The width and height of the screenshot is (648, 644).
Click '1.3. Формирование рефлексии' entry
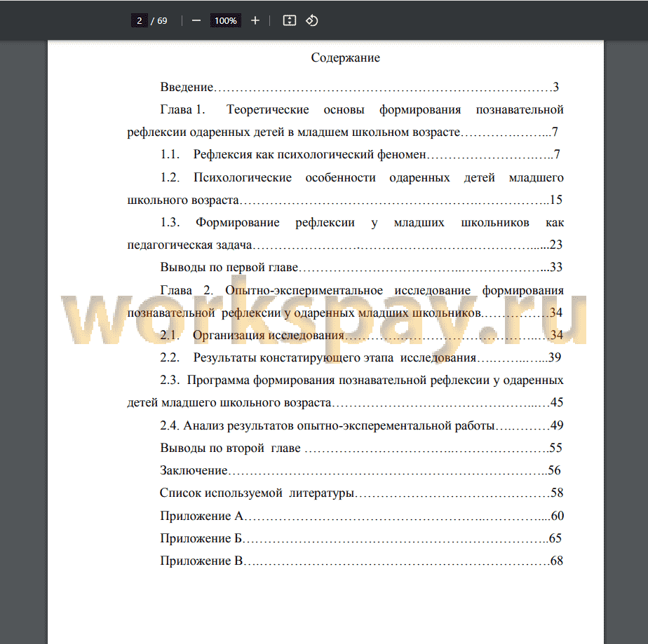tap(362, 223)
